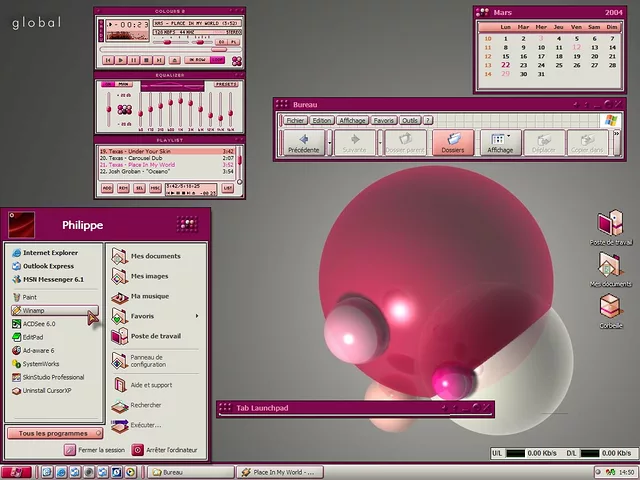
Task: Open the Corbeille desktop icon
Action: 611,306
